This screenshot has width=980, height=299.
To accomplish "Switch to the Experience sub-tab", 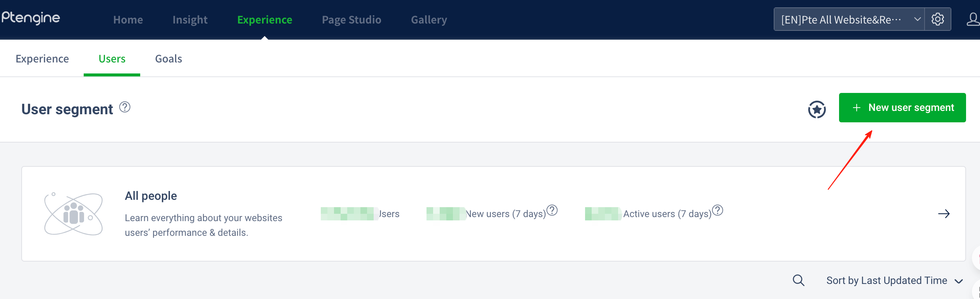I will pos(42,59).
